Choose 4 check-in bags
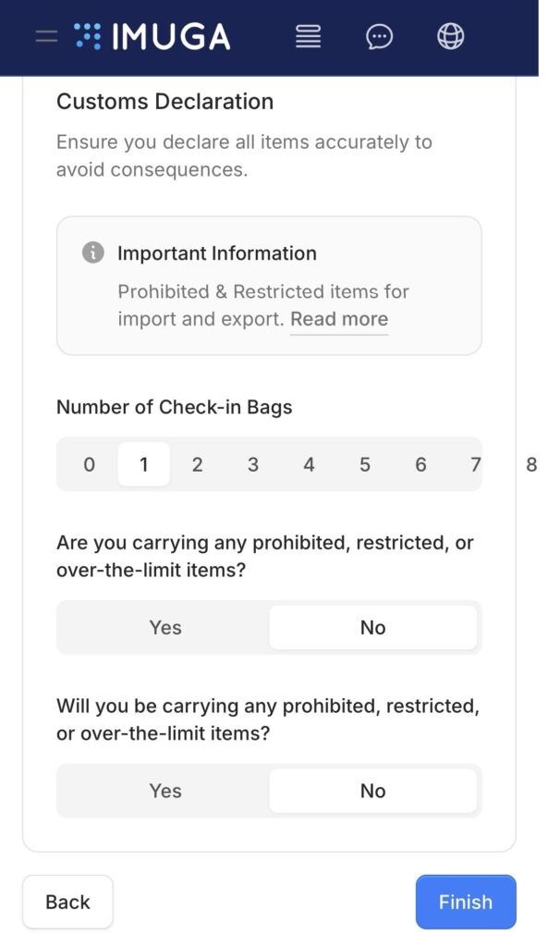 [309, 464]
